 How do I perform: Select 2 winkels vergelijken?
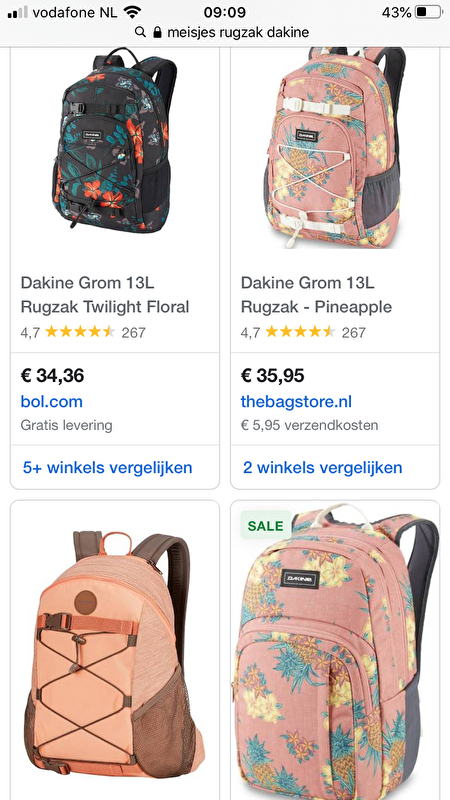click(x=322, y=467)
